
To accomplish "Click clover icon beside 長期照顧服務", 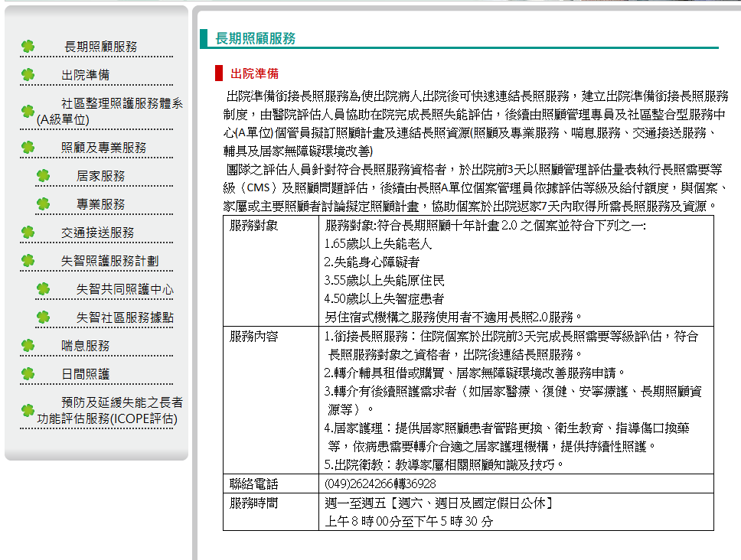I will tap(28, 46).
